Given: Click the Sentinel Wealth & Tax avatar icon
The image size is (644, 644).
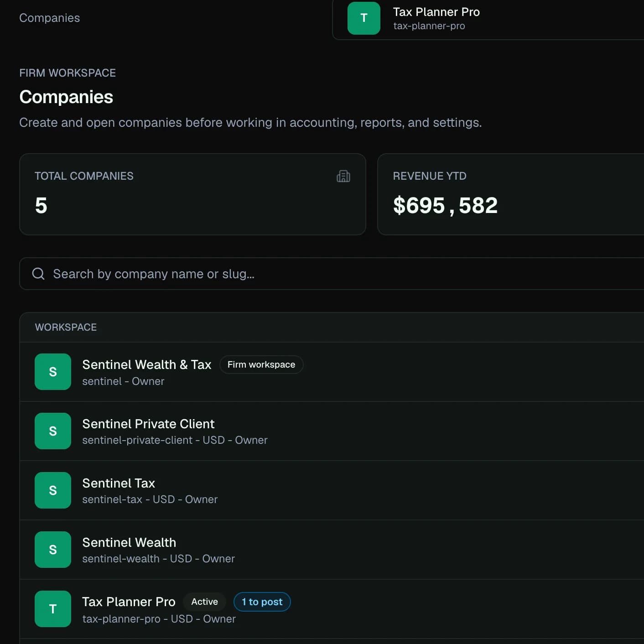Looking at the screenshot, I should (x=53, y=372).
